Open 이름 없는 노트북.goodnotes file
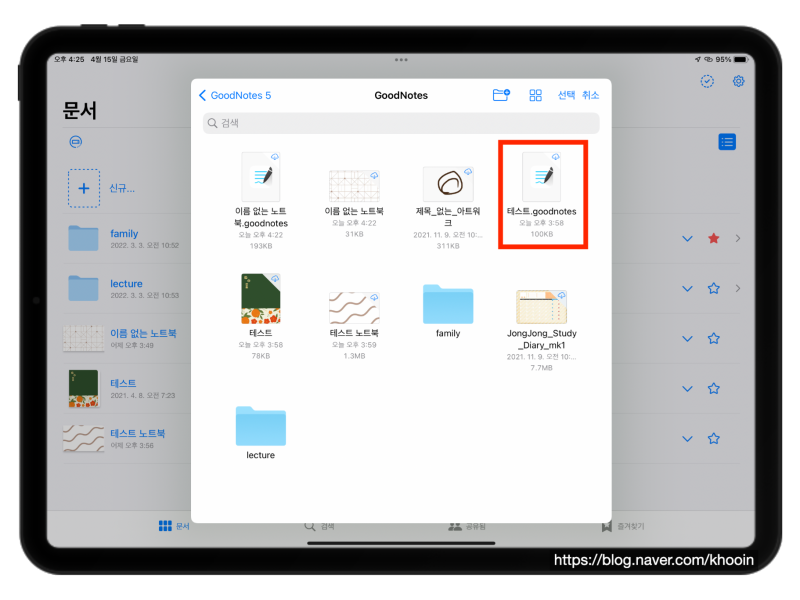This screenshot has height=600, width=800. (261, 200)
